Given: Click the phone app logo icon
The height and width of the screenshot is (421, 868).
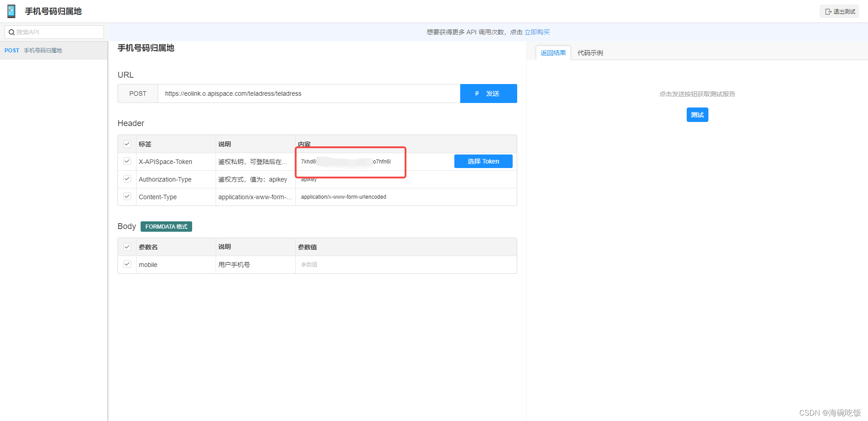Looking at the screenshot, I should click(x=11, y=11).
